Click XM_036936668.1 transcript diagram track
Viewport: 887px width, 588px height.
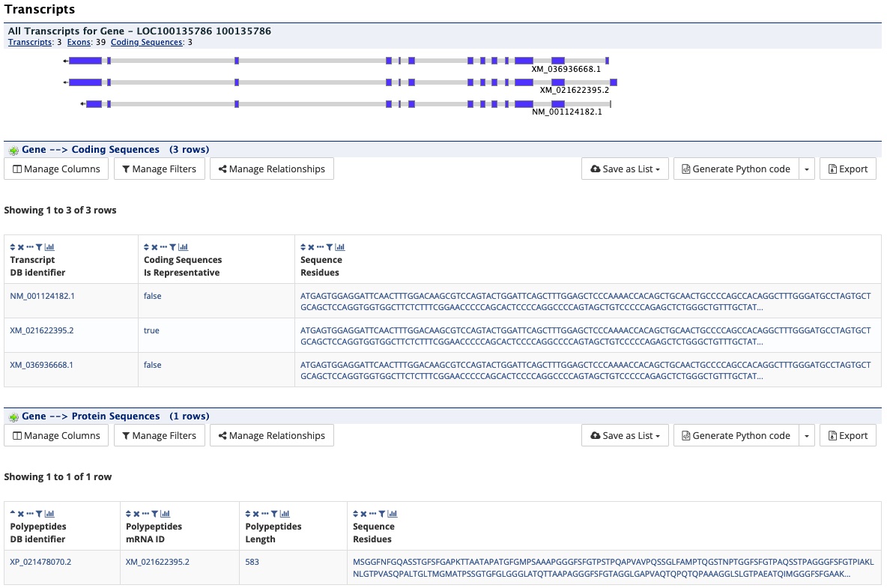click(x=336, y=61)
